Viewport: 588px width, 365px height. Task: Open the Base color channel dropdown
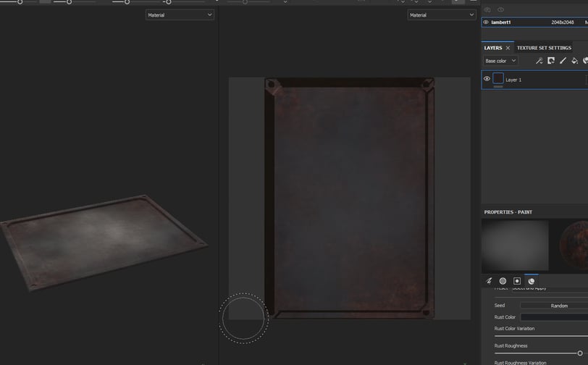point(500,61)
